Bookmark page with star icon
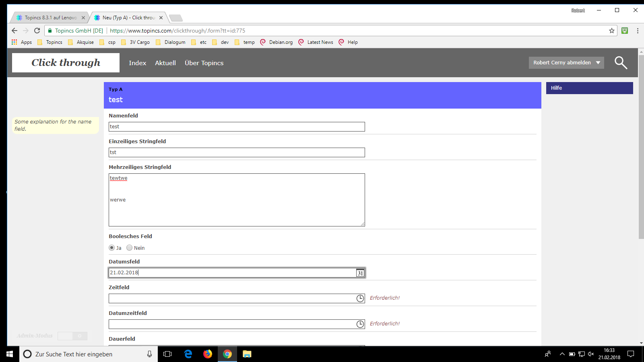The width and height of the screenshot is (644, 362). coord(611,31)
